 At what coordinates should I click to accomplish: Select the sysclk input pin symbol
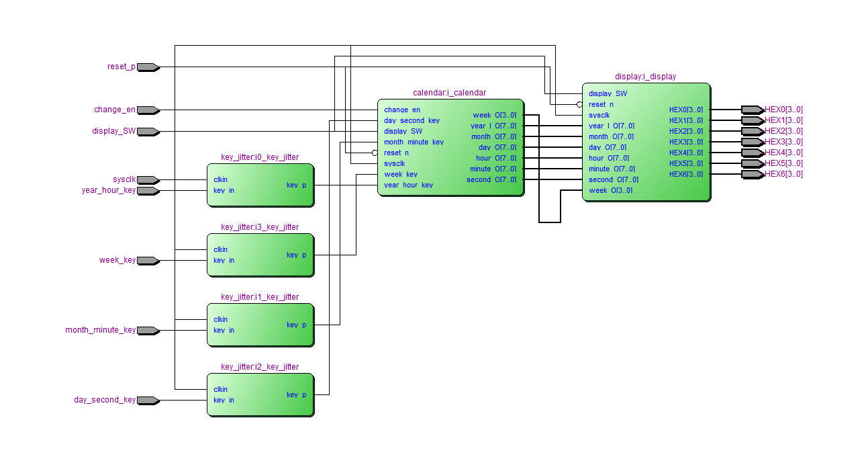coord(148,179)
